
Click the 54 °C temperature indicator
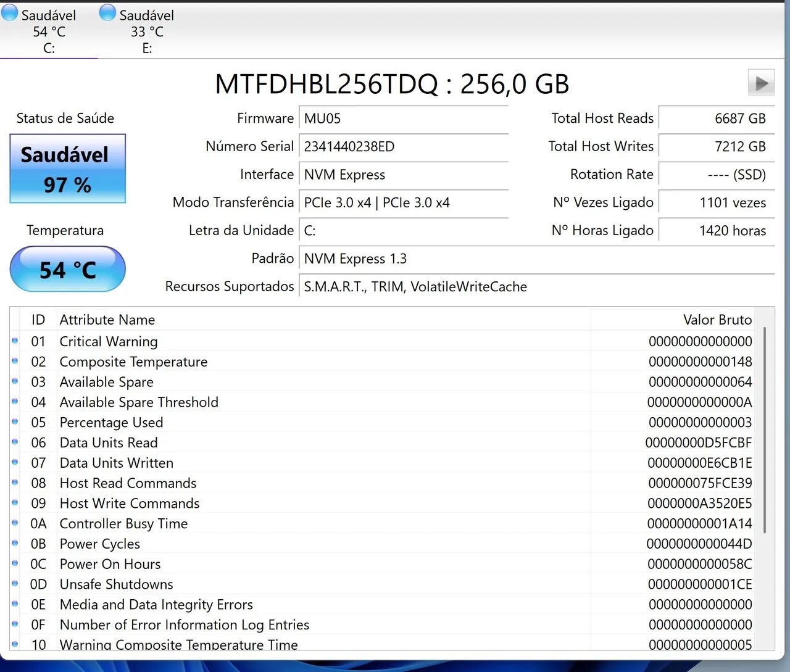(67, 269)
